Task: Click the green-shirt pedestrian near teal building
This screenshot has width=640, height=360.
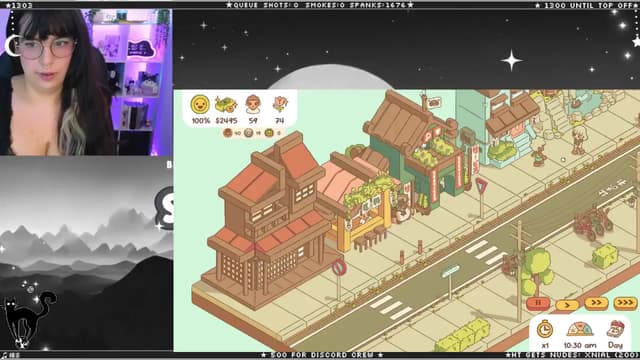Action: point(538,153)
